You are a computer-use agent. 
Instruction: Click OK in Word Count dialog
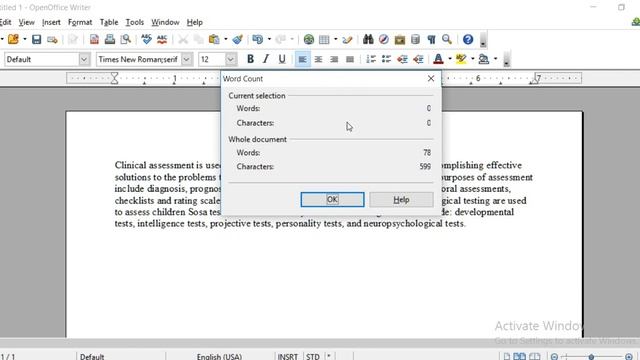coord(332,200)
